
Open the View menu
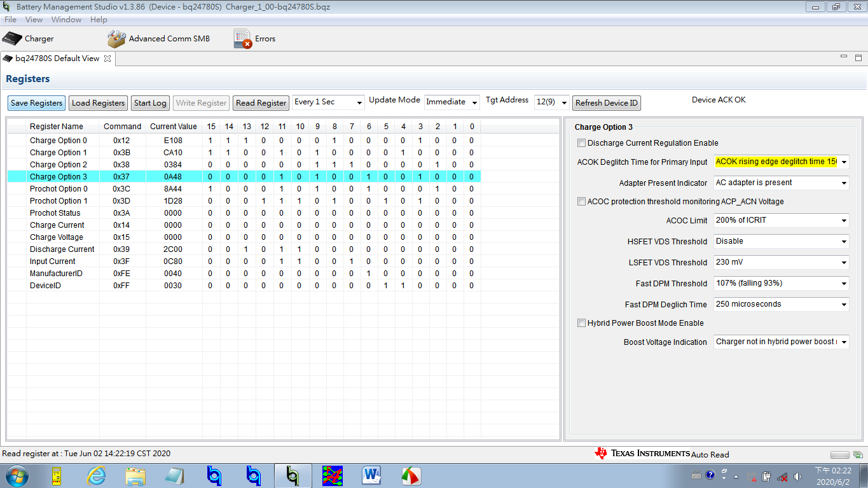pos(34,20)
